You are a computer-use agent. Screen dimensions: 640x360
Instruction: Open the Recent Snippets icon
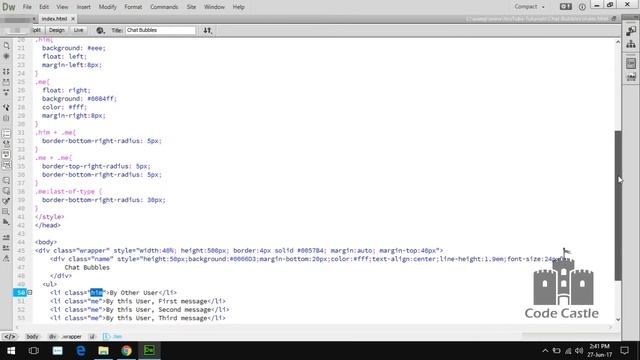click(x=6, y=211)
